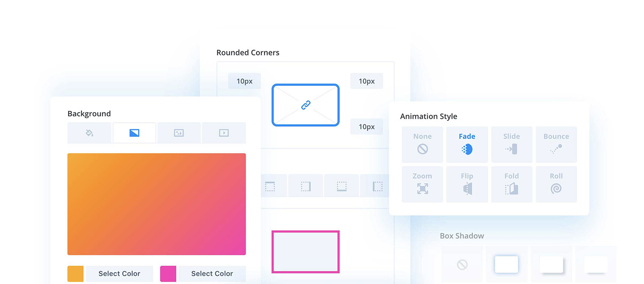644x284 pixels.
Task: Choose the Flip animation style
Action: tap(467, 184)
